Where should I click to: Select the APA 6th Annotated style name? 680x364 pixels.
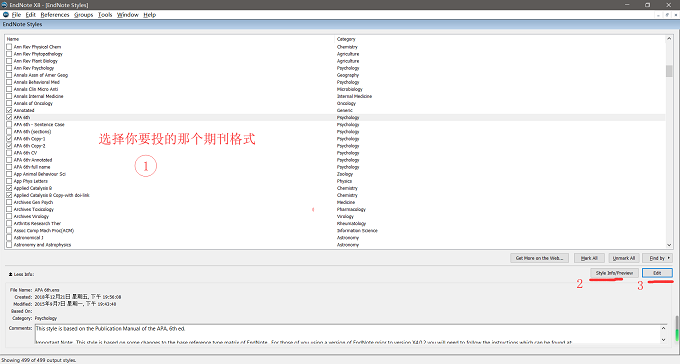(x=33, y=160)
